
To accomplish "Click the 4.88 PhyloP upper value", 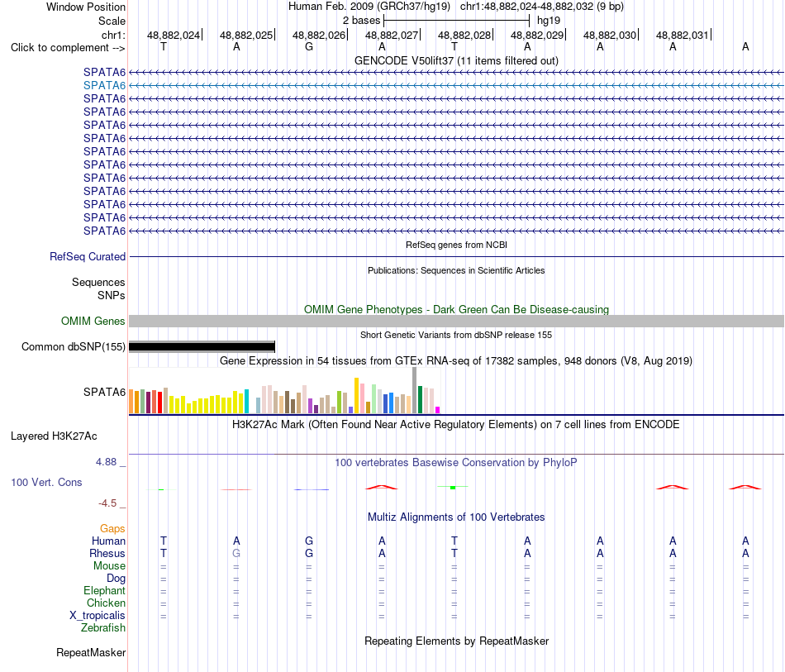I will (x=106, y=462).
